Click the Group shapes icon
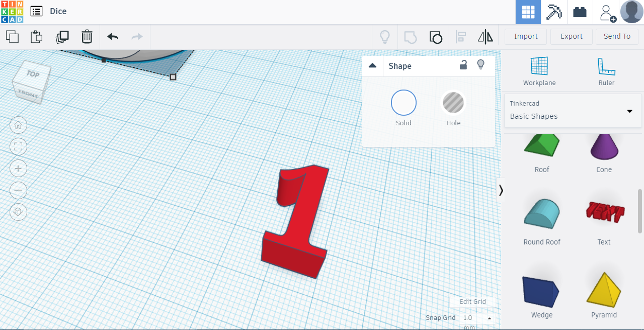The height and width of the screenshot is (330, 644). pos(411,37)
